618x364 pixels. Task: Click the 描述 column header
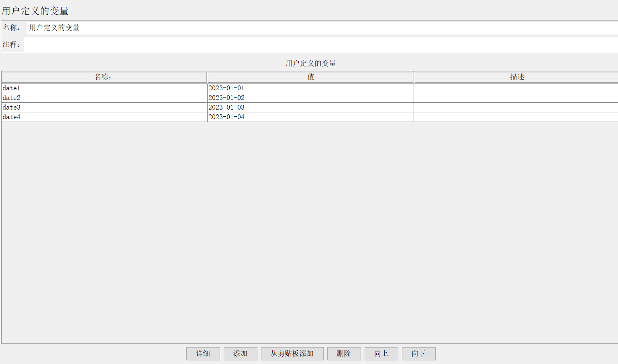coord(516,77)
